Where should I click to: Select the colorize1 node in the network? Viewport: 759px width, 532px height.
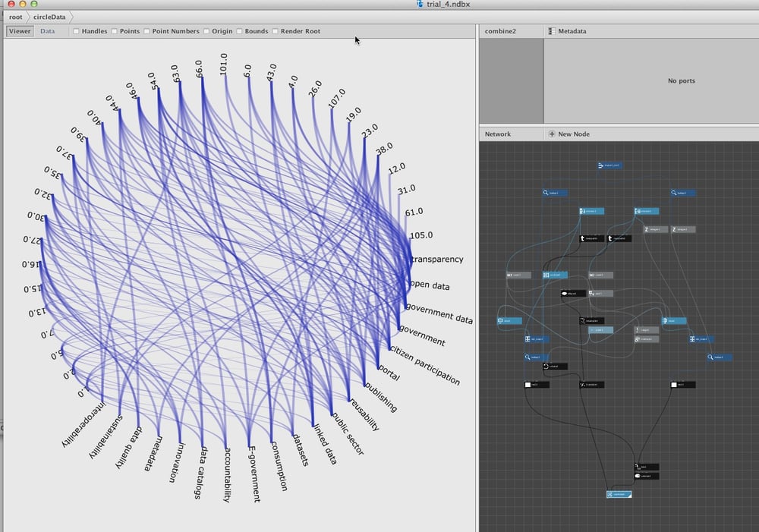click(646, 477)
